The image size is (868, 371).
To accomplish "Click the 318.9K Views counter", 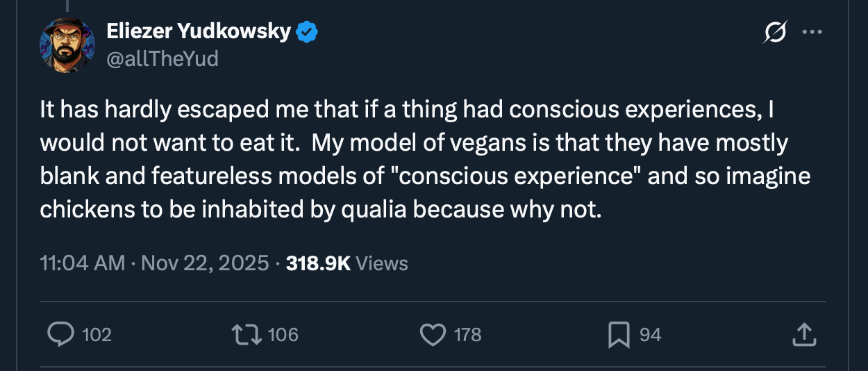I will [347, 263].
